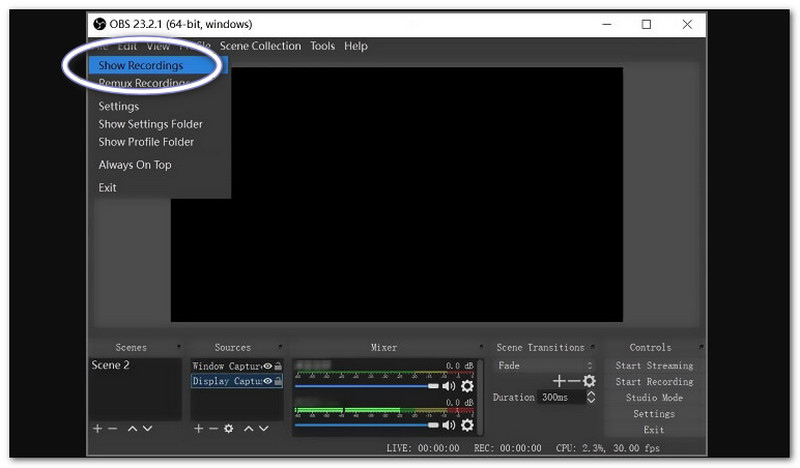Mute the bottom mixer channel speaker icon

tap(448, 425)
